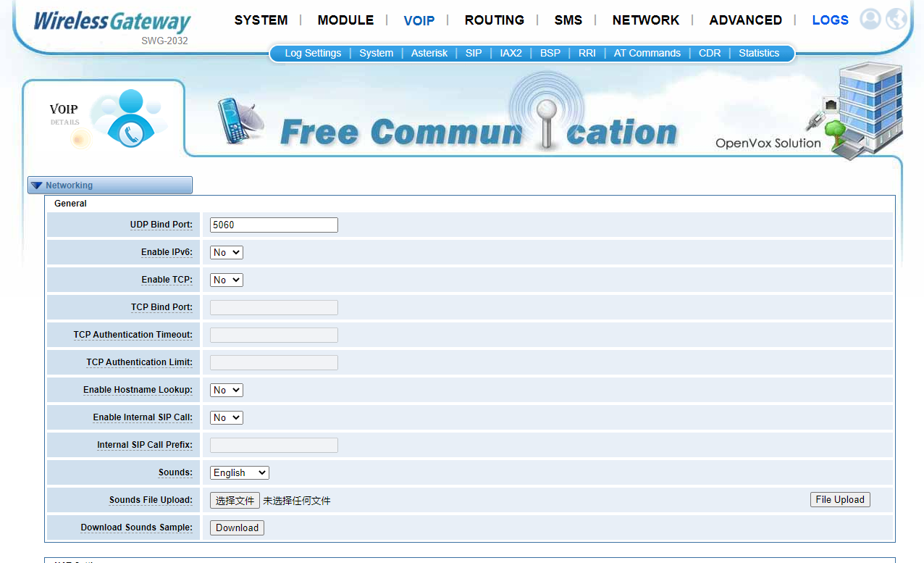Click the TCP Bind Port label

click(161, 307)
